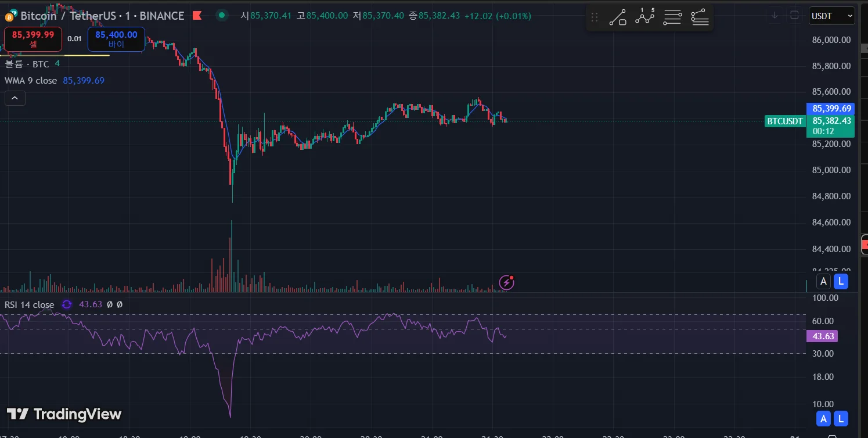The image size is (868, 438).
Task: Select the Fibonacci retracement tool
Action: click(x=672, y=17)
